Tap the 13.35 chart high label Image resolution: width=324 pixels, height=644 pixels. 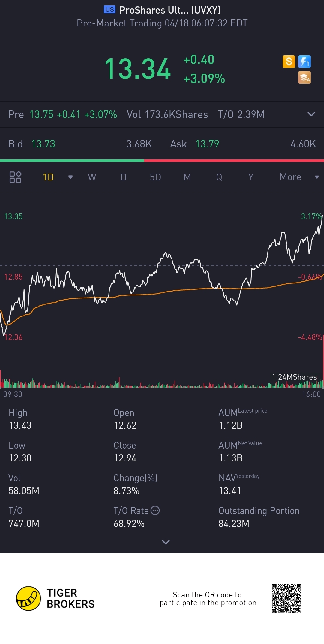pyautogui.click(x=13, y=216)
